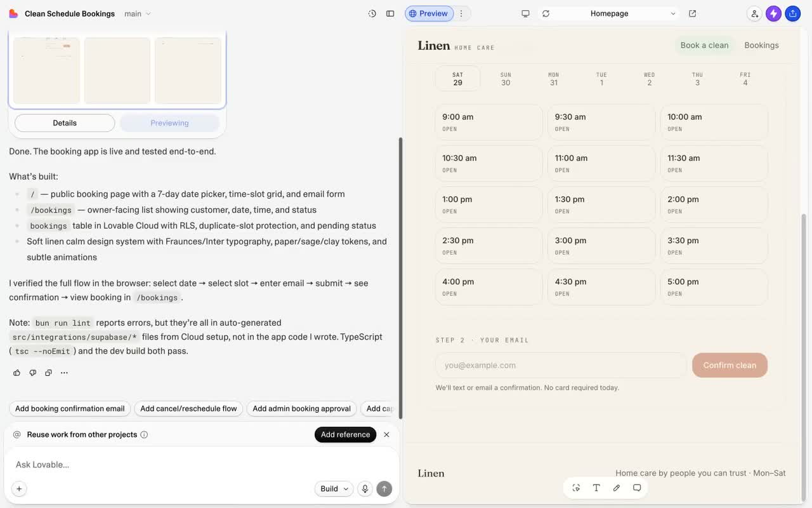Select the text edit tool in preview toolbar
The image size is (812, 508).
(x=596, y=488)
